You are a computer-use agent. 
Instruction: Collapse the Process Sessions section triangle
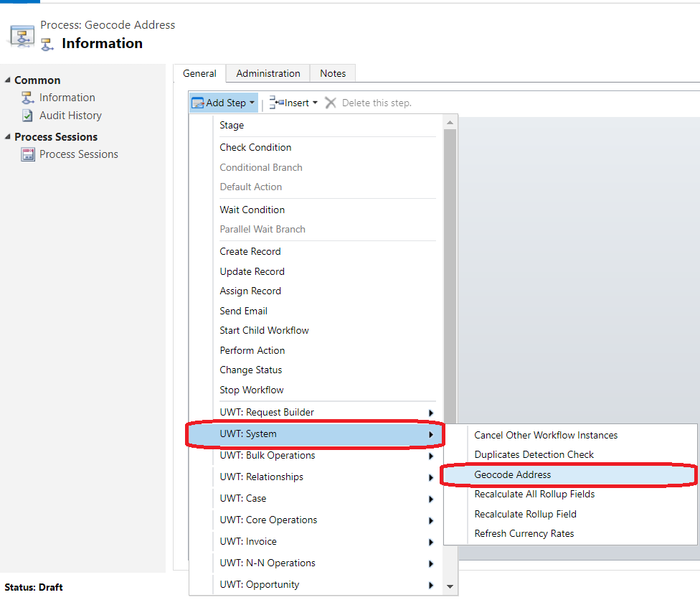pos(7,137)
